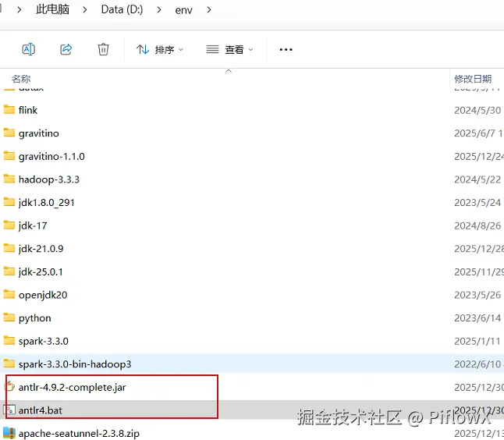Expand chevron before 此电脑 breadcrumb

pyautogui.click(x=20, y=10)
